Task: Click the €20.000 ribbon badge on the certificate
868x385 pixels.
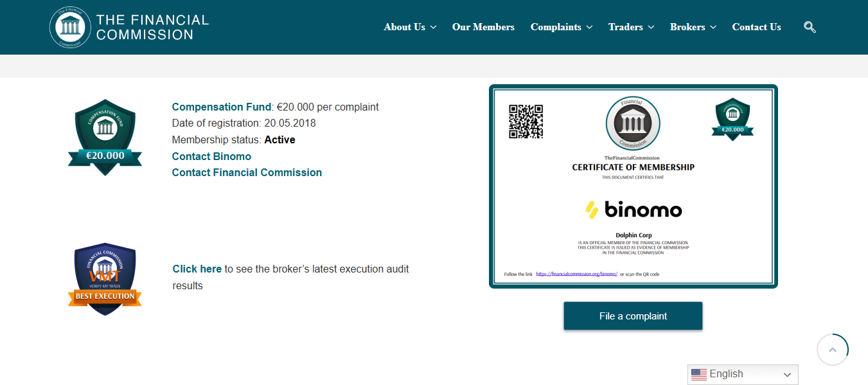Action: click(732, 119)
